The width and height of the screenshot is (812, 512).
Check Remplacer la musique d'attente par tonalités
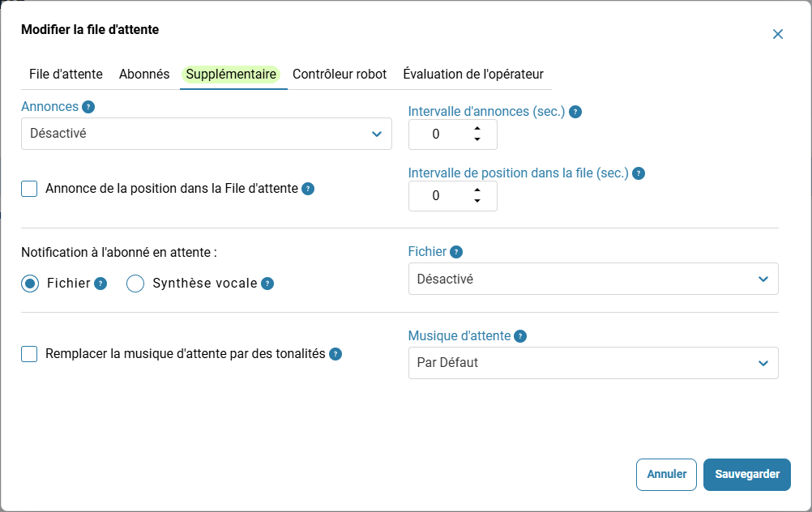click(29, 354)
